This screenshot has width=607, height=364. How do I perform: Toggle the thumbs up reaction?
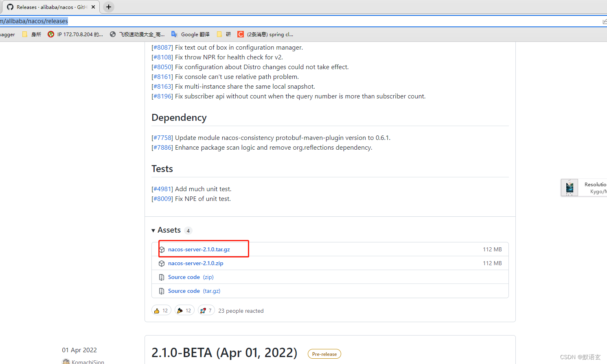[x=161, y=310]
